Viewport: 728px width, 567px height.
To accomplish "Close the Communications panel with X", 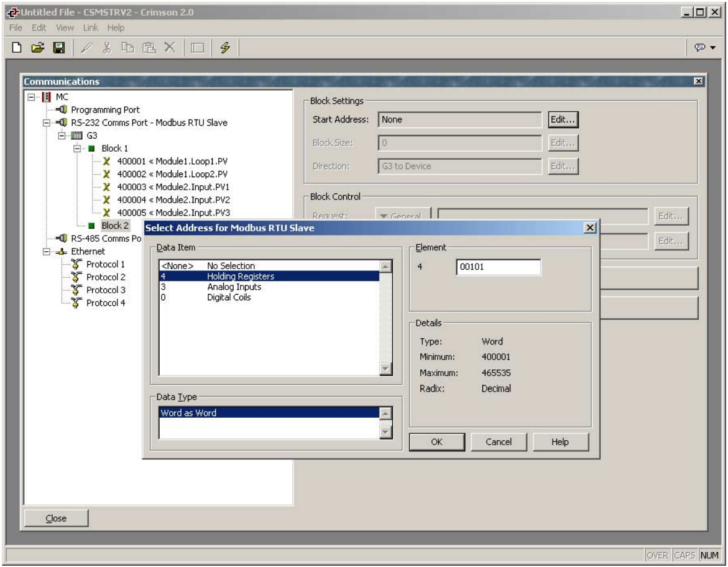I will click(698, 81).
